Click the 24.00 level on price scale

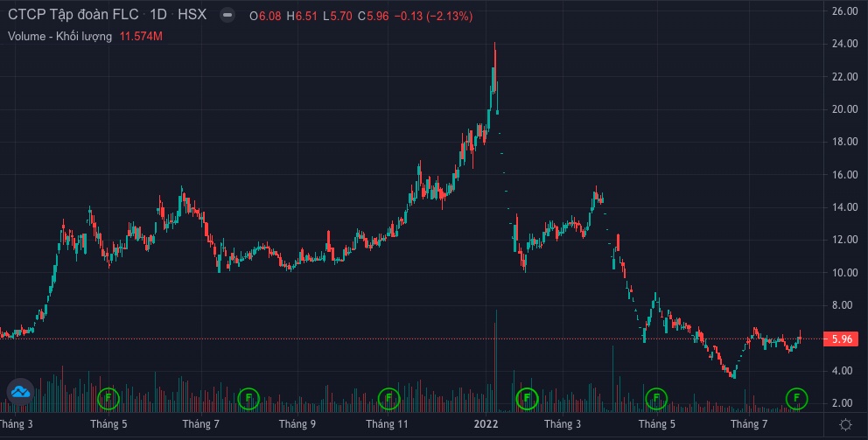coord(844,44)
